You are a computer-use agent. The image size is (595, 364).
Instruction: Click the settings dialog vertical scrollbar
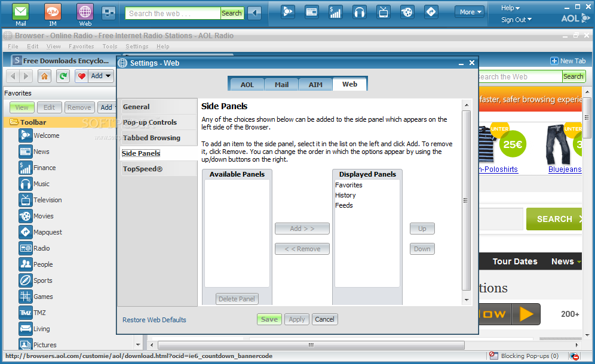467,200
